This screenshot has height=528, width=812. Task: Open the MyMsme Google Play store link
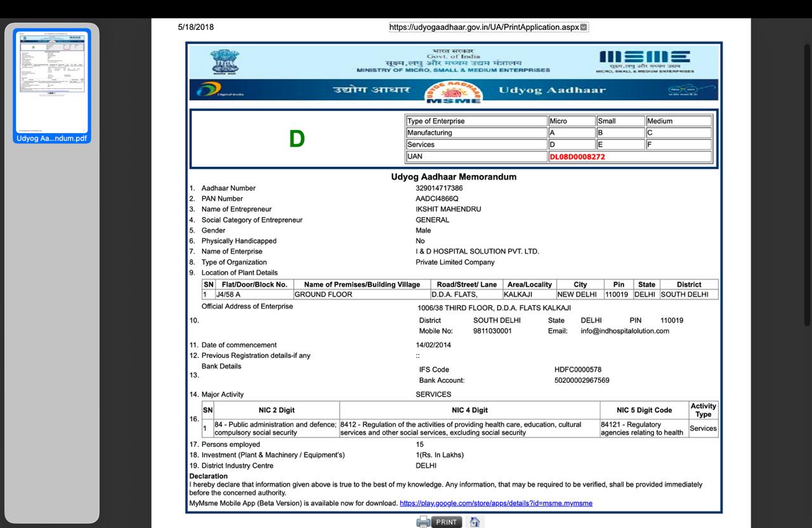(495, 503)
